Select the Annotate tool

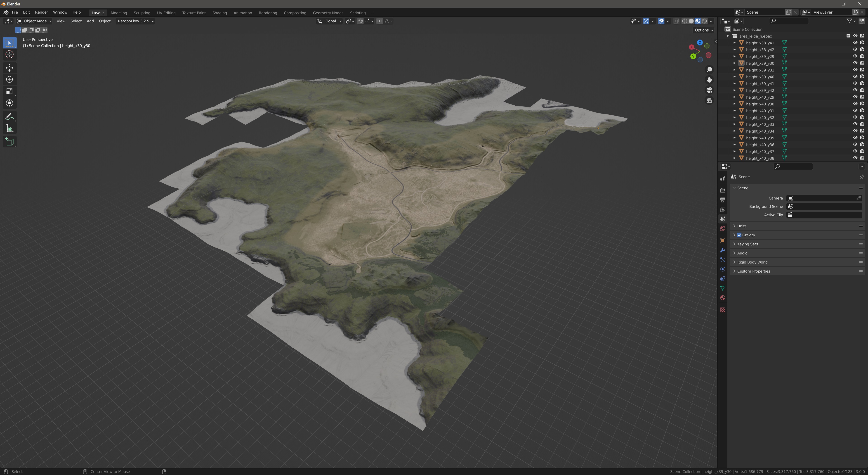tap(9, 117)
